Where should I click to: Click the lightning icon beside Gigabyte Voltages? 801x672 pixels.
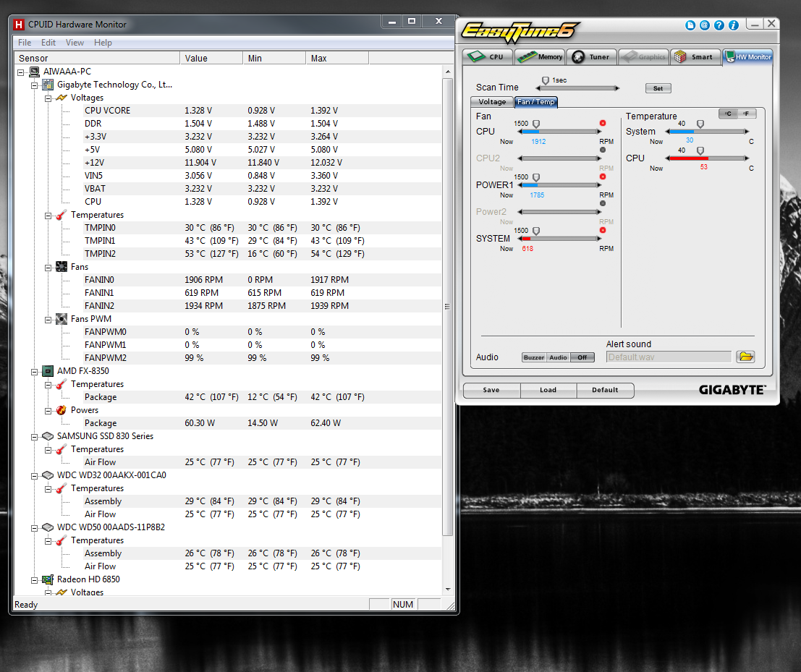tap(62, 98)
